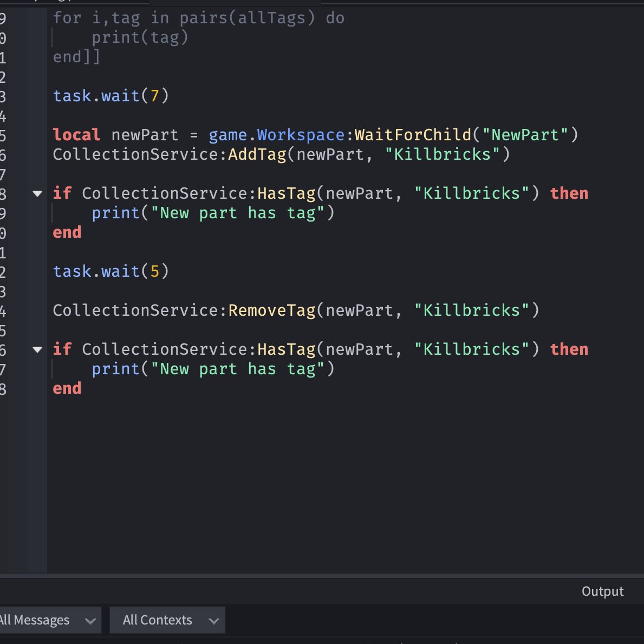The width and height of the screenshot is (644, 644).
Task: Click "Killbricks" string in RemoveTag line
Action: tap(472, 310)
